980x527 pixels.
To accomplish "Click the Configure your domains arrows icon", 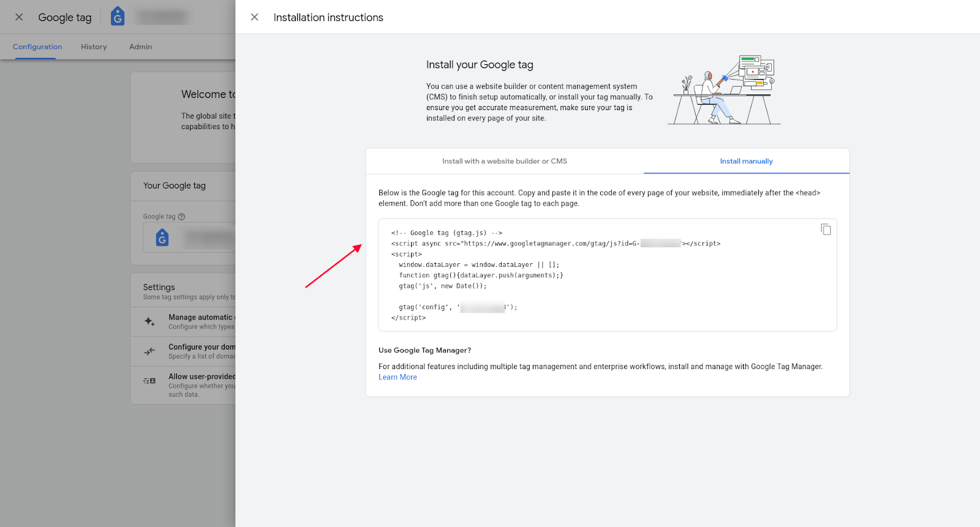I will click(x=149, y=351).
